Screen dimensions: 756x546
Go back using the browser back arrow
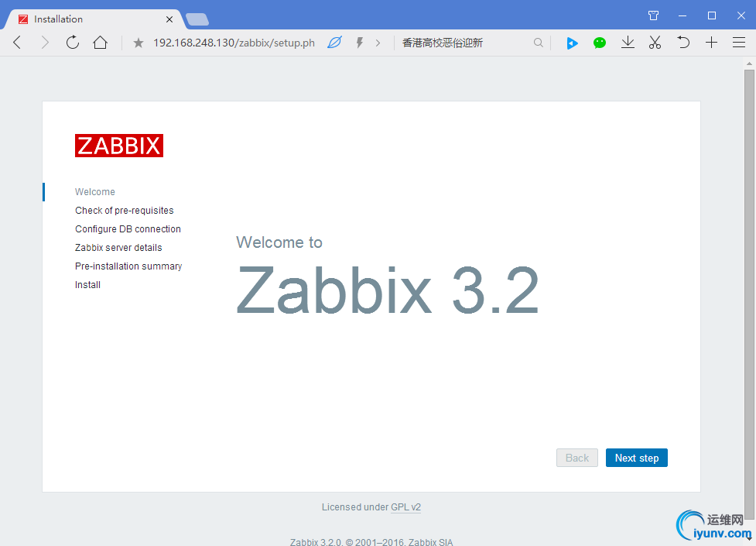point(17,43)
